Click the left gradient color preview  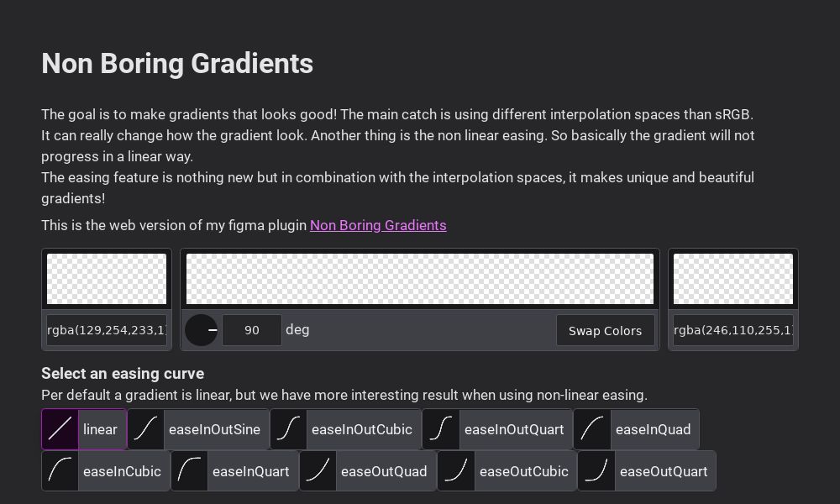(x=107, y=278)
